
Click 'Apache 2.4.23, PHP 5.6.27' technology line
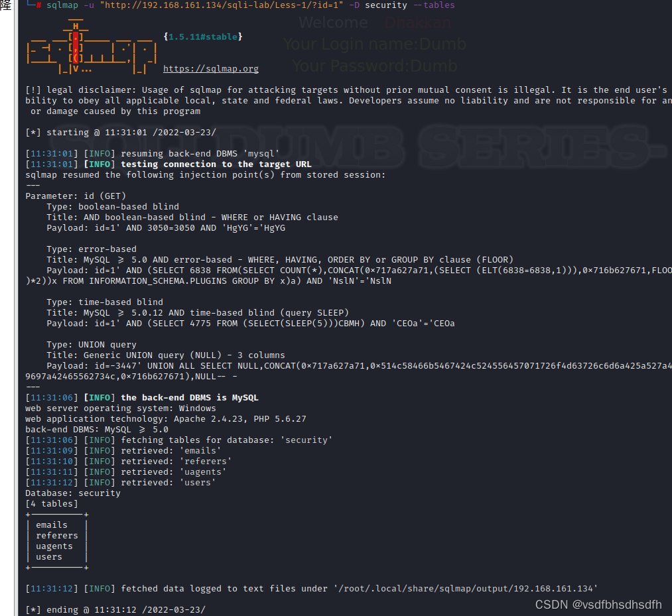pos(165,419)
